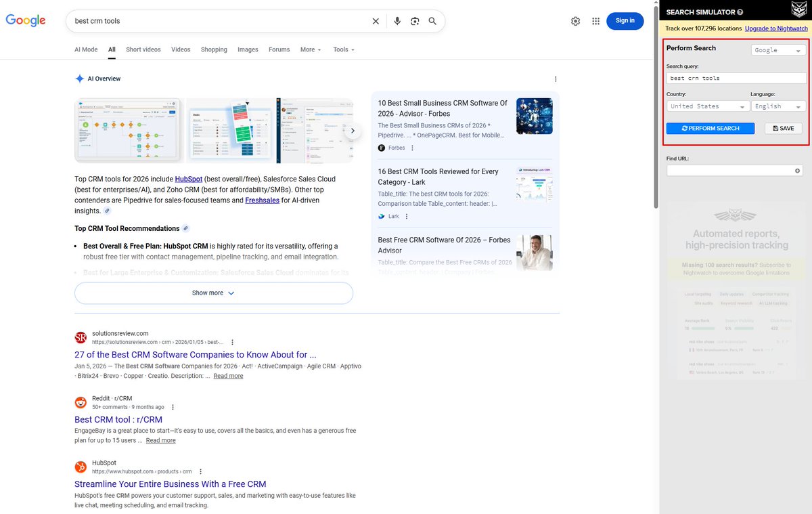
Task: Click the AI Overview sparkle icon
Action: [x=80, y=79]
